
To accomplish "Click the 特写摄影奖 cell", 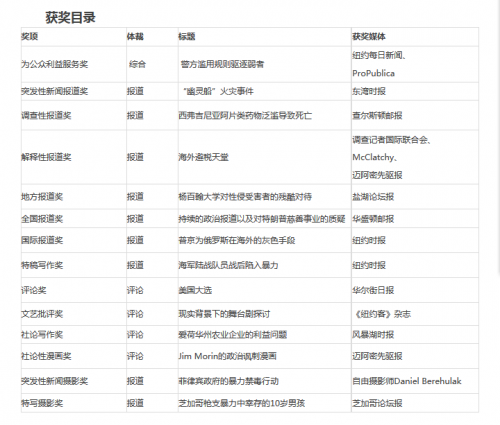I will (42, 403).
